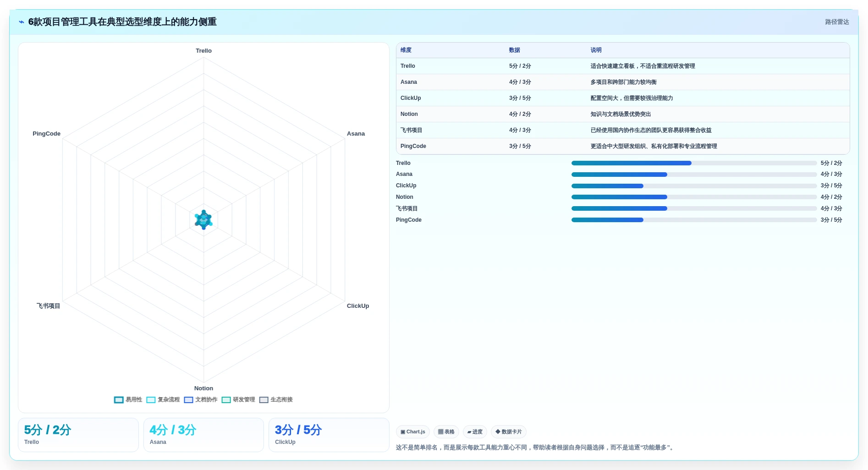Click 3分 / 5分 in PingCode table row
Viewport: 868px width, 470px height.
pos(520,146)
